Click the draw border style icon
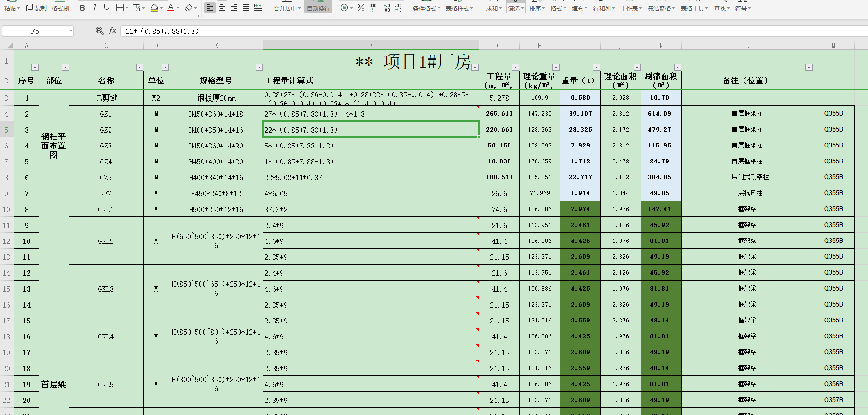The image size is (868, 415). coord(137,8)
